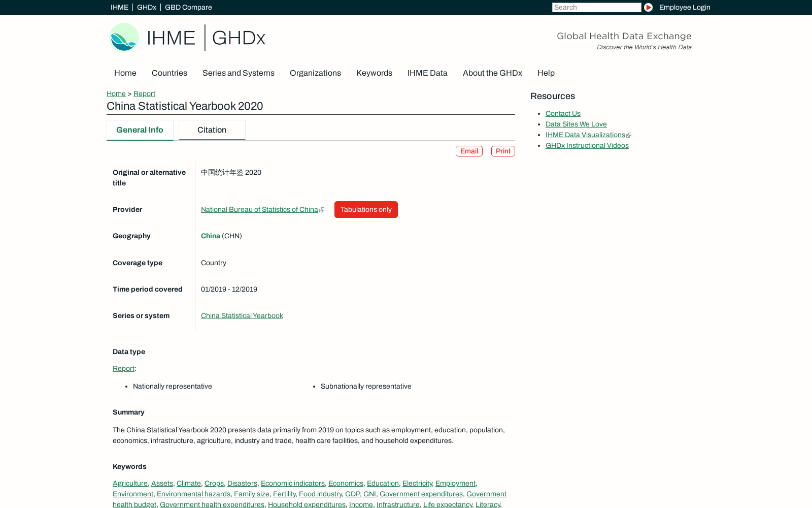Select the General Info tab
The width and height of the screenshot is (812, 508).
(x=140, y=130)
